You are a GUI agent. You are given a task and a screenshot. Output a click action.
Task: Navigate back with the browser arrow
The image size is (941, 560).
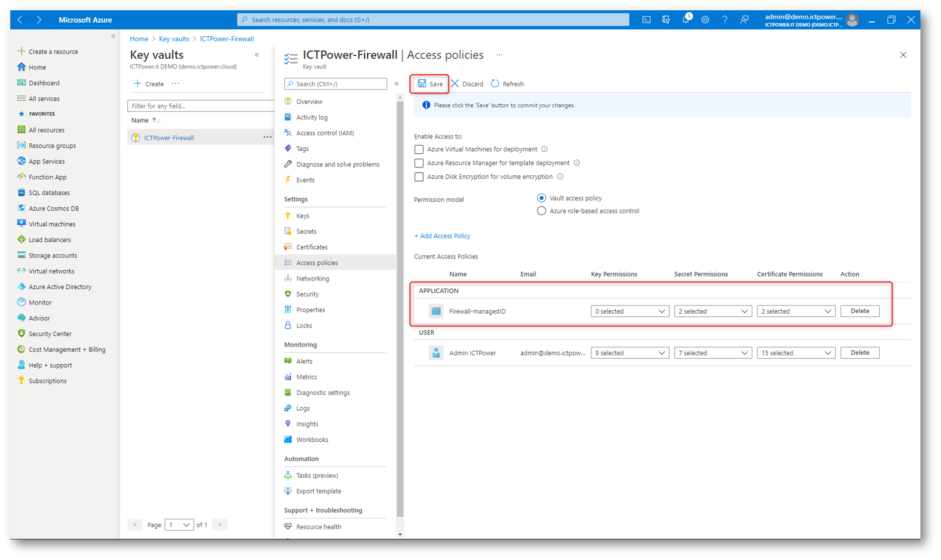[20, 20]
